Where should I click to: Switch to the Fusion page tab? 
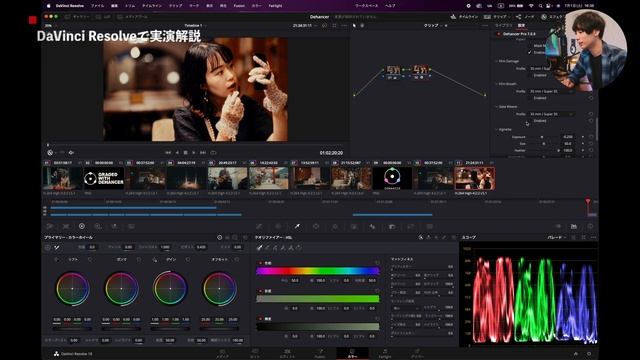[x=320, y=353]
